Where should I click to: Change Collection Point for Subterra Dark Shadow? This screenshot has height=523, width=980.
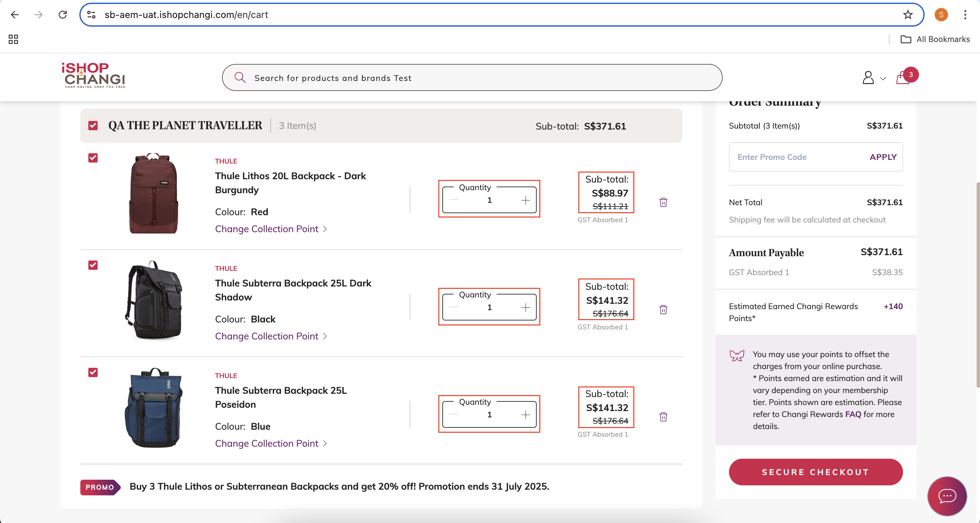(x=271, y=336)
